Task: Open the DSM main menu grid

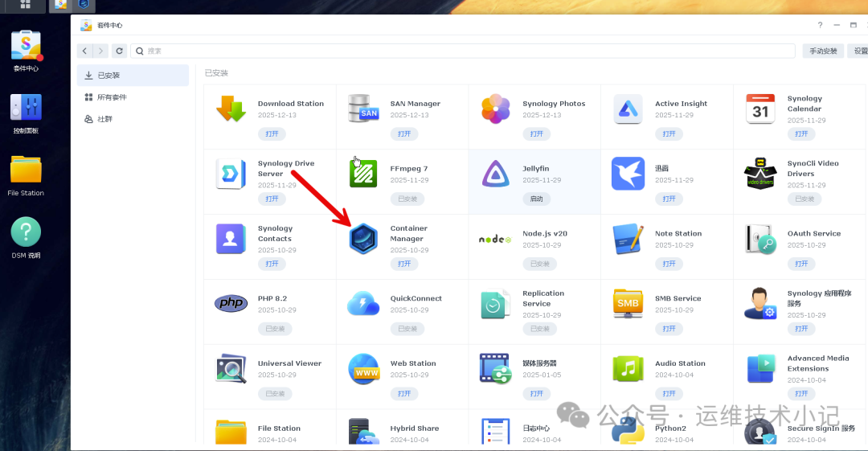Action: coord(25,5)
